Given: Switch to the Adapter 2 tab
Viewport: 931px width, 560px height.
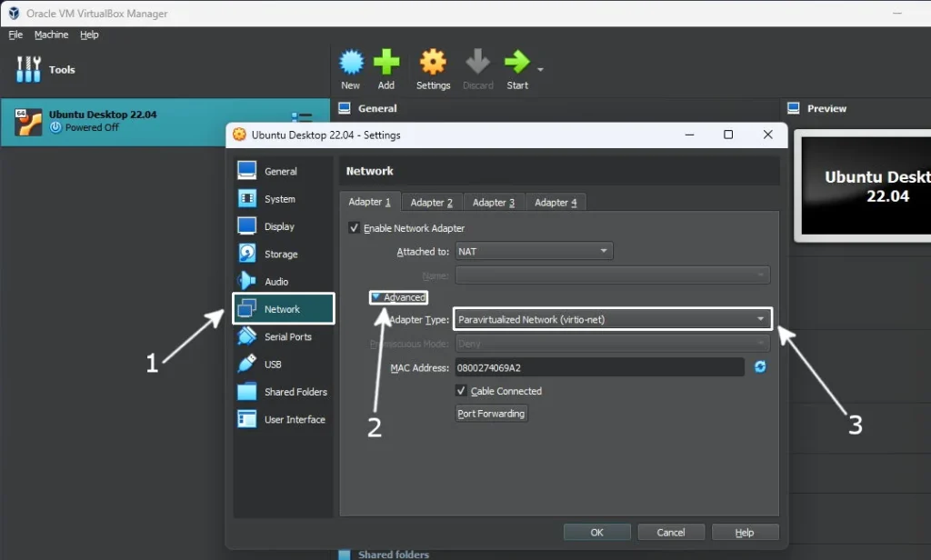Looking at the screenshot, I should (432, 203).
